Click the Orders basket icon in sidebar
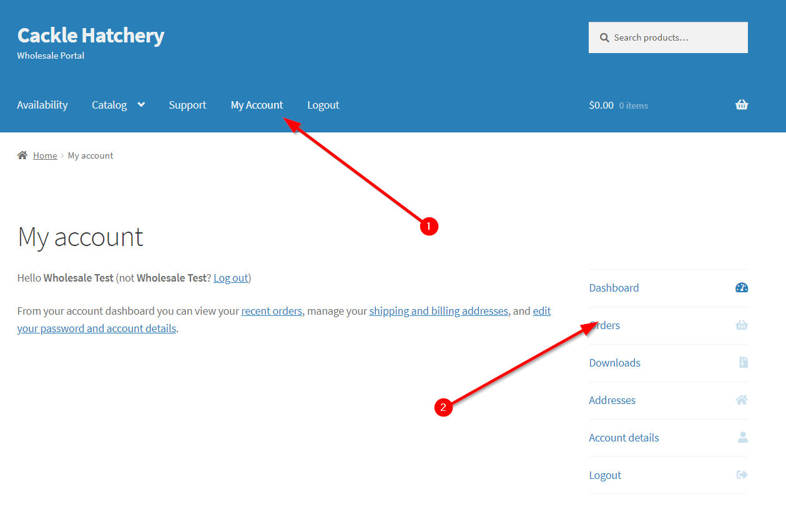 coord(742,325)
